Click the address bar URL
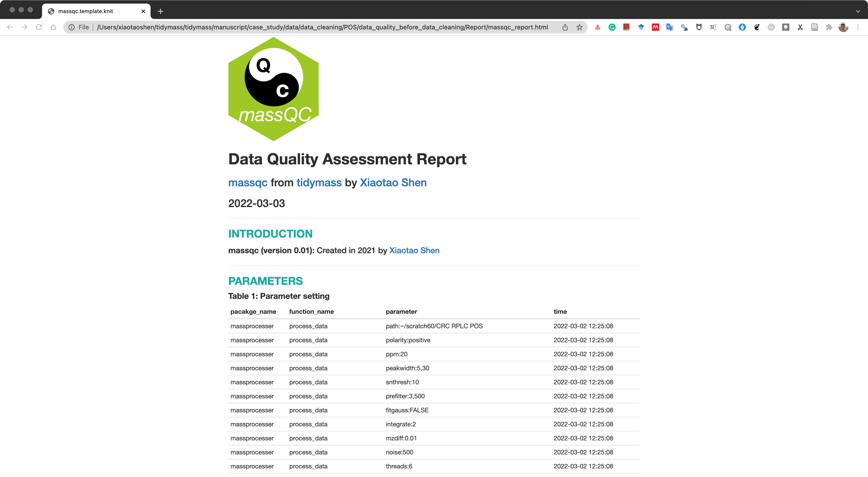This screenshot has height=477, width=868. (x=323, y=27)
